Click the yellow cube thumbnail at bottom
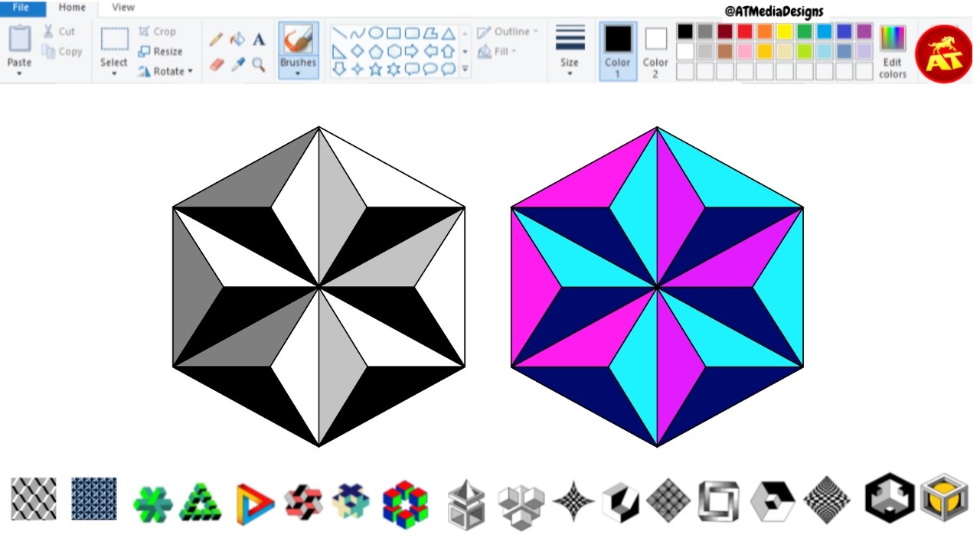980x551 pixels. tap(943, 497)
